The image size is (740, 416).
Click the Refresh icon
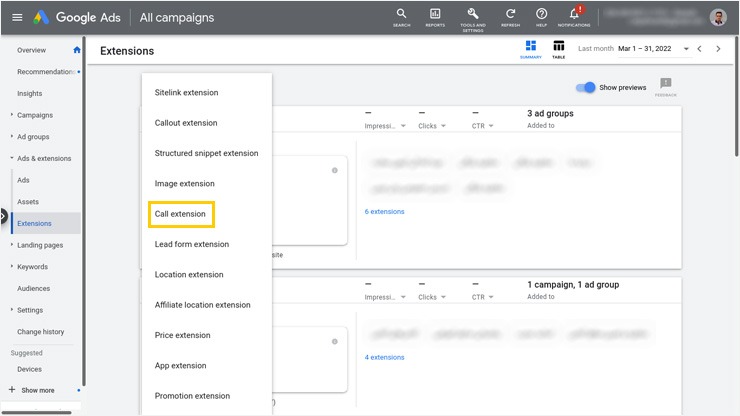[510, 14]
